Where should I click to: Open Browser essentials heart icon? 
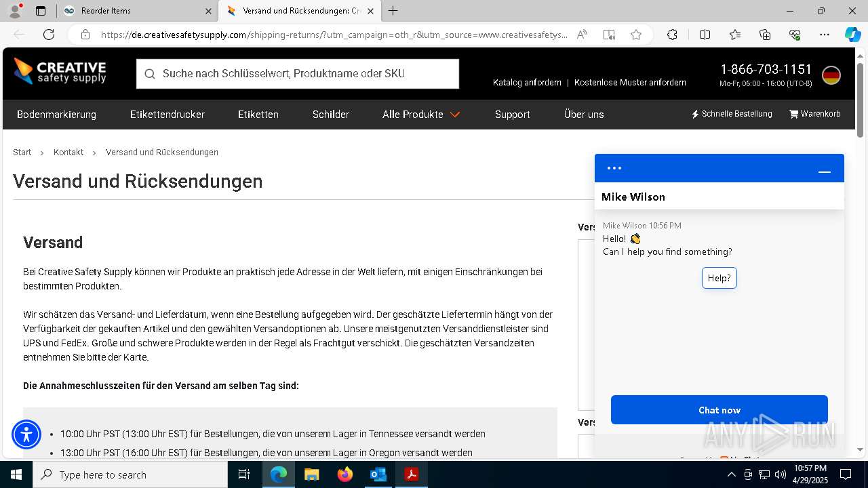795,35
